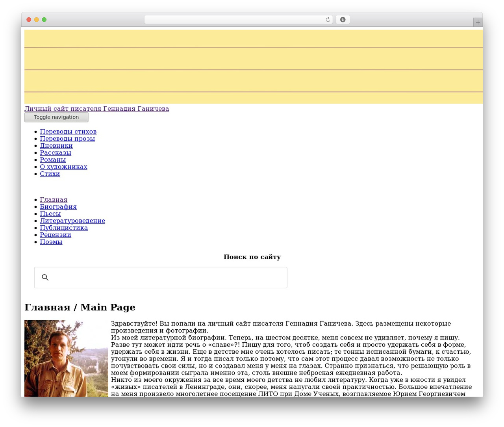This screenshot has width=504, height=427.
Task: Open the Публицистика link
Action: (64, 228)
